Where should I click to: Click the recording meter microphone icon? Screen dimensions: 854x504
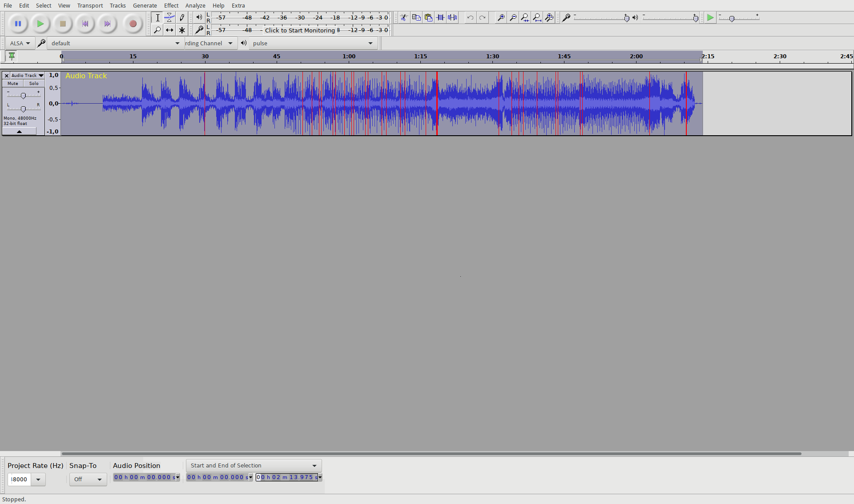pos(199,30)
